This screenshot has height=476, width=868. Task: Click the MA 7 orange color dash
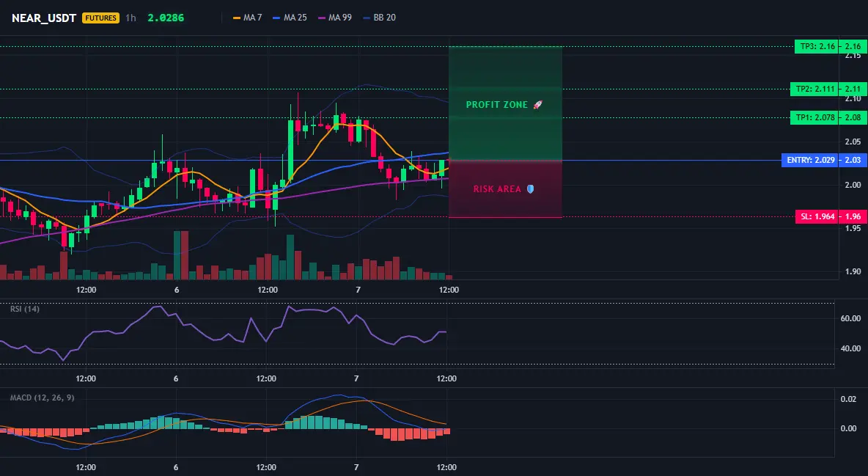[x=237, y=18]
